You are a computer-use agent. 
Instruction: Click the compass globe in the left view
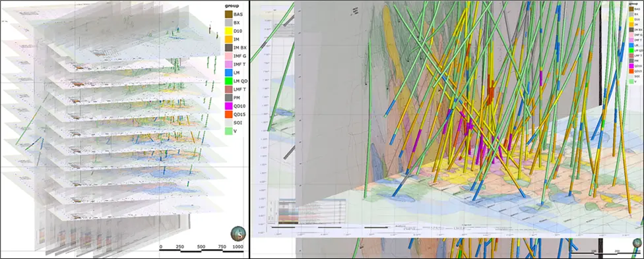(x=238, y=233)
